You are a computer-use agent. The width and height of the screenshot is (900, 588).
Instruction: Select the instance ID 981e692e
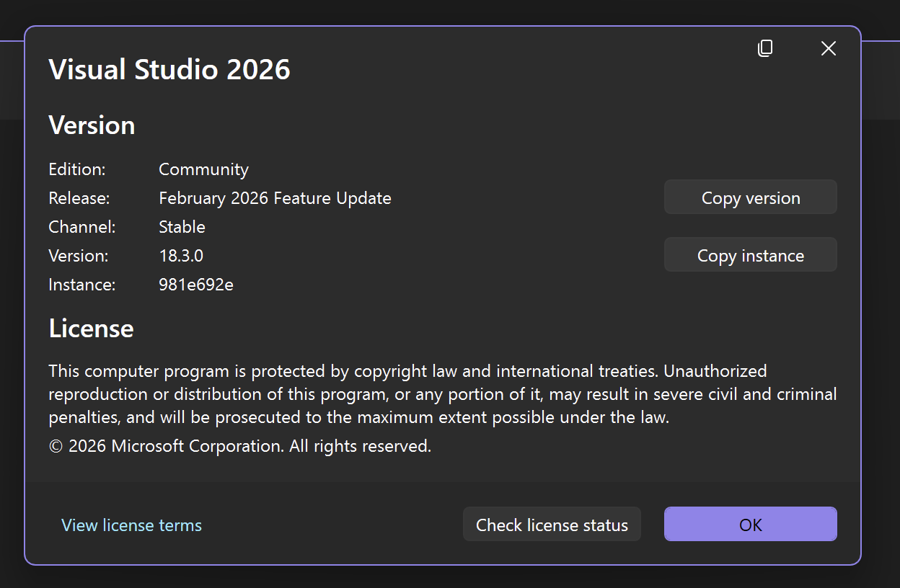point(195,284)
